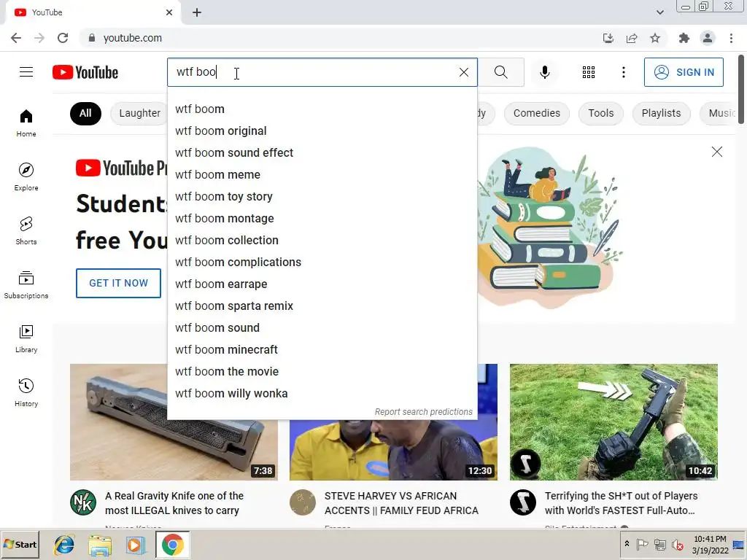The width and height of the screenshot is (747, 560).
Task: Choose suggestion 'wtf boom meme'
Action: tap(322, 175)
